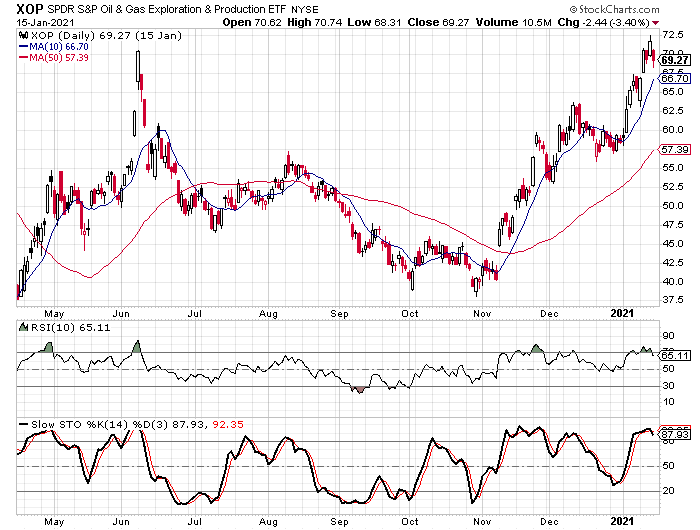The image size is (700, 530).
Task: Click the XOP (Daily) 69.27 (15 Jan) legend
Action: [x=106, y=36]
